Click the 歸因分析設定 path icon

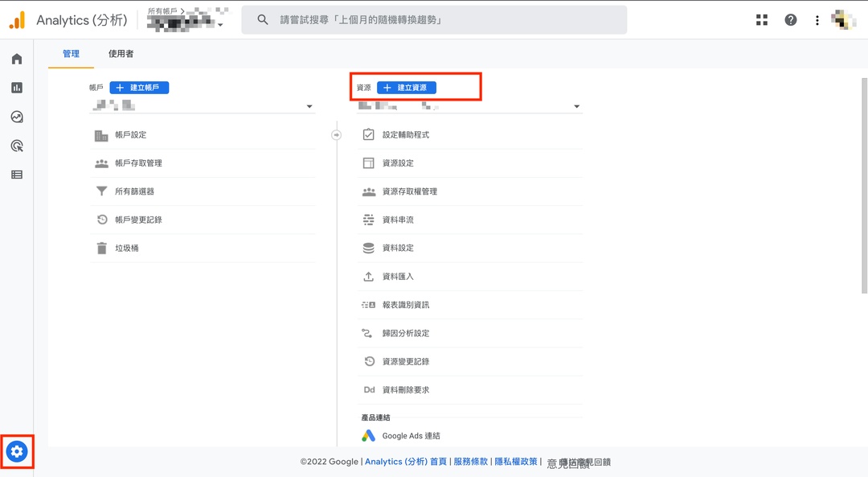(367, 333)
